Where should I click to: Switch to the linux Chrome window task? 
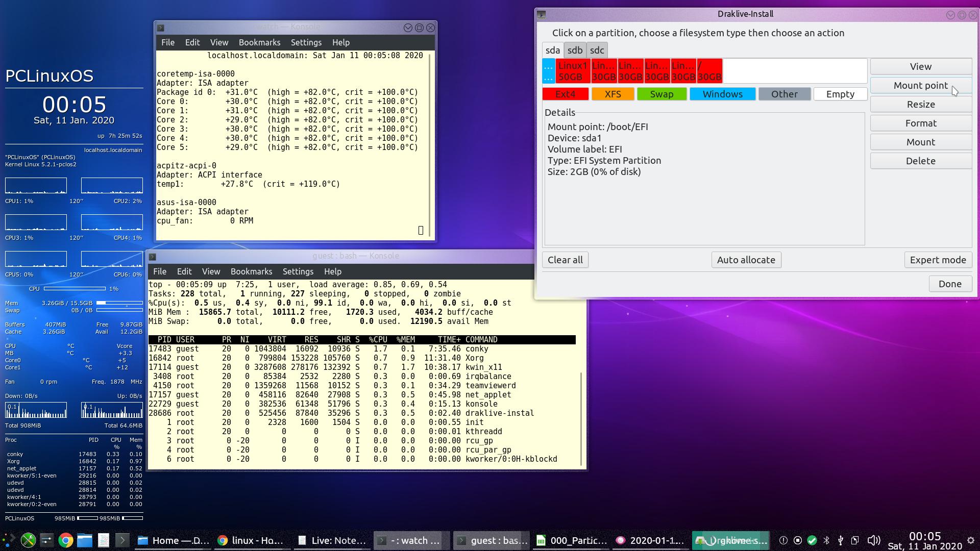(x=253, y=540)
